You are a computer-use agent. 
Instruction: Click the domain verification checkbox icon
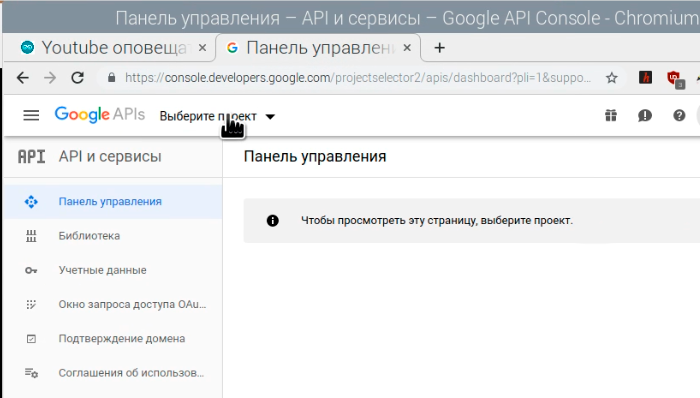[31, 339]
